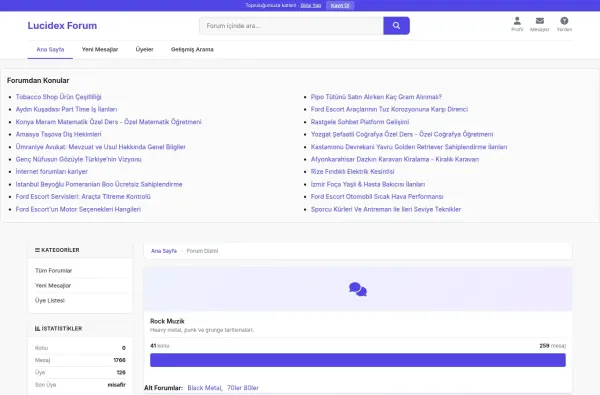
Task: Open Kastamonu Devrekani Golden Retriever topic
Action: coord(409,147)
